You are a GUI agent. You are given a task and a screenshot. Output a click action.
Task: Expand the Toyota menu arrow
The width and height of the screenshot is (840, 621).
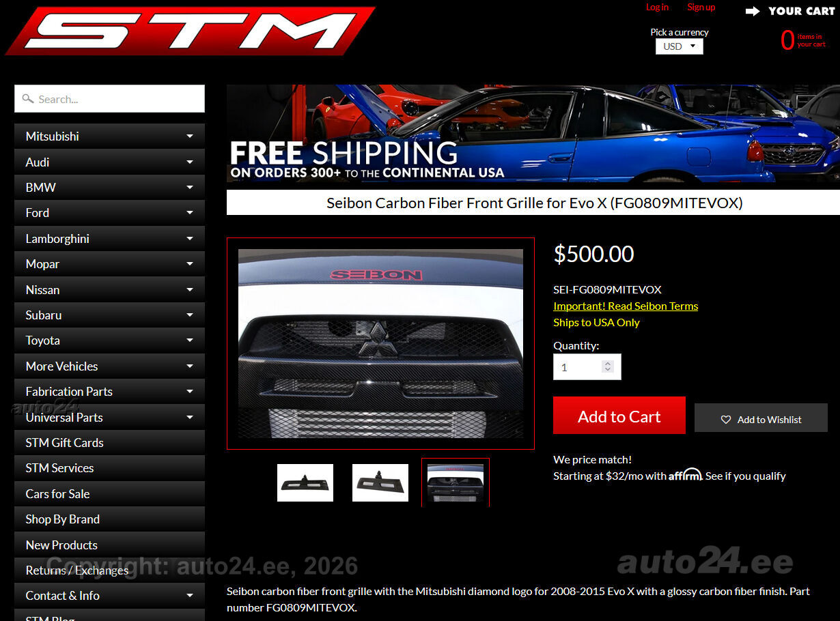(x=190, y=341)
